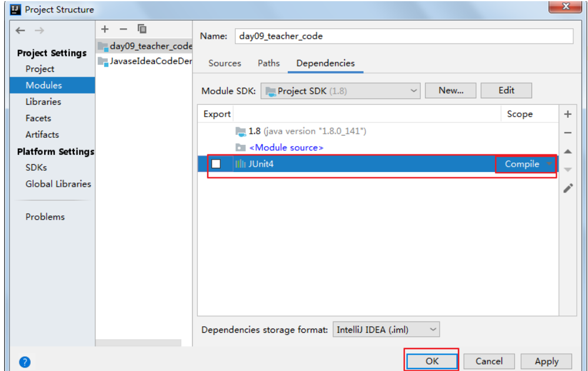
Task: Open the Project settings section
Action: coord(40,69)
